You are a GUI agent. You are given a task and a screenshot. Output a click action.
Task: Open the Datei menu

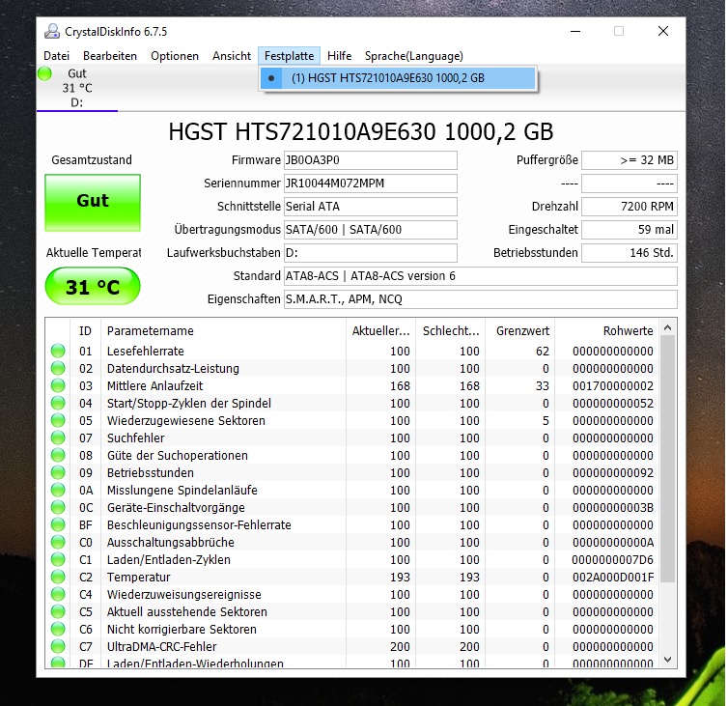[56, 56]
